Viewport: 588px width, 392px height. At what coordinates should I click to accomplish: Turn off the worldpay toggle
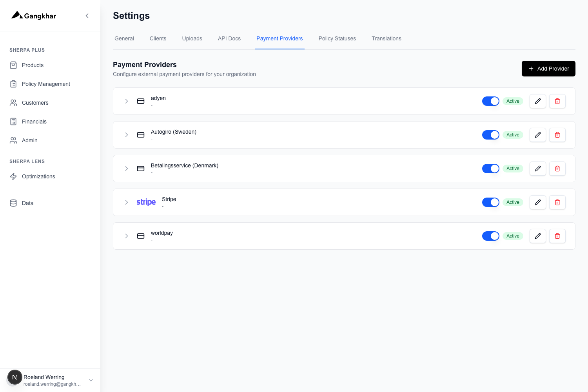pos(490,236)
